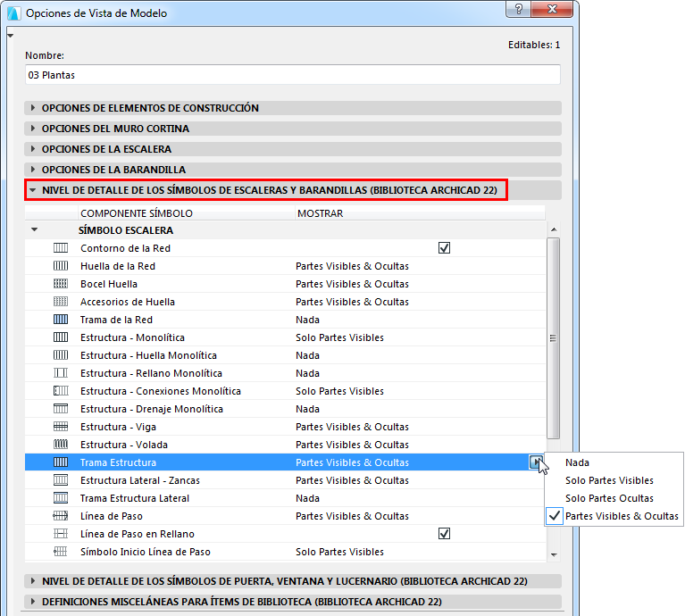Collapse the Símbolo Escalera group
The image size is (685, 616).
coord(35,229)
